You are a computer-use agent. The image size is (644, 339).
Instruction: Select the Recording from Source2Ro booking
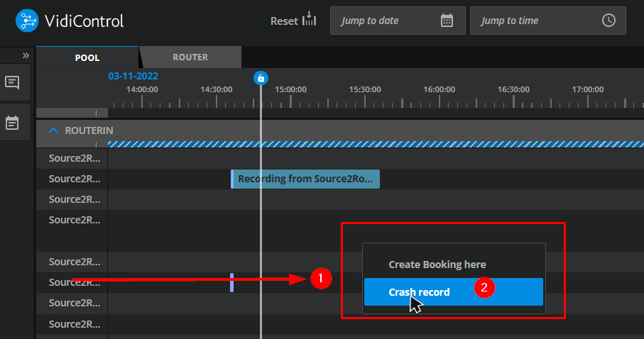point(305,179)
